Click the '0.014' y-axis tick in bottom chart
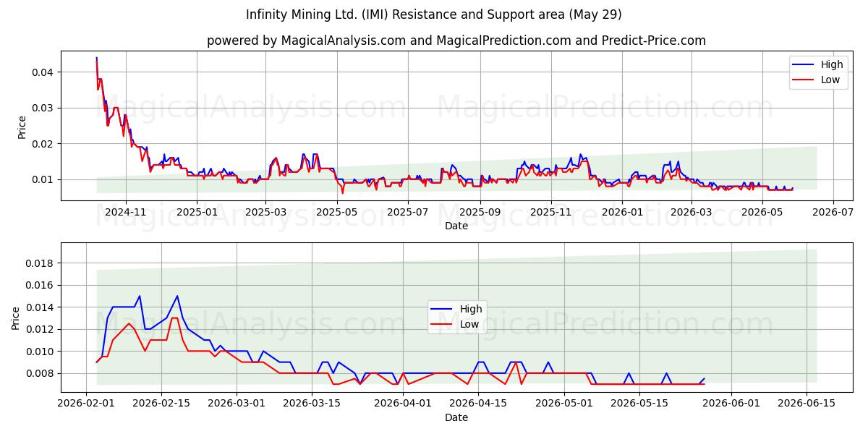 click(41, 307)
